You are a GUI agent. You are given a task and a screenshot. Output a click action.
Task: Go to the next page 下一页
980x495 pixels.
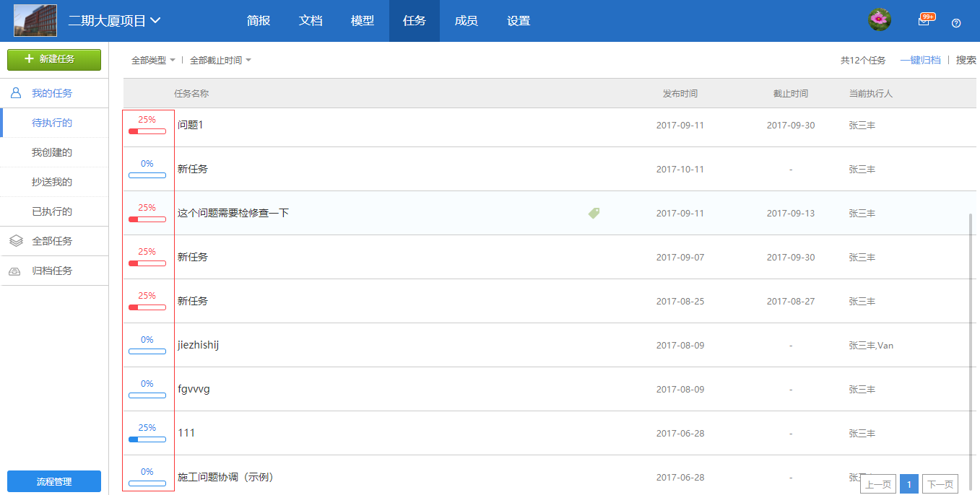pos(940,484)
